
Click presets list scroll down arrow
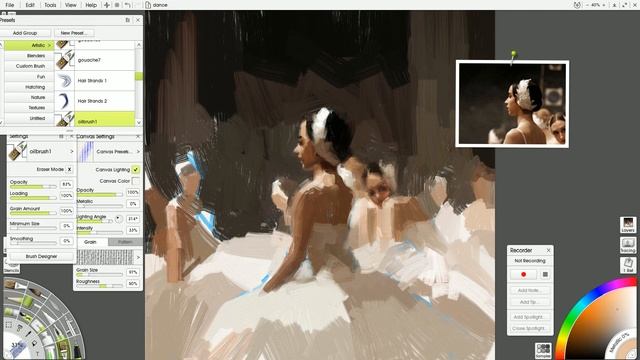click(139, 122)
